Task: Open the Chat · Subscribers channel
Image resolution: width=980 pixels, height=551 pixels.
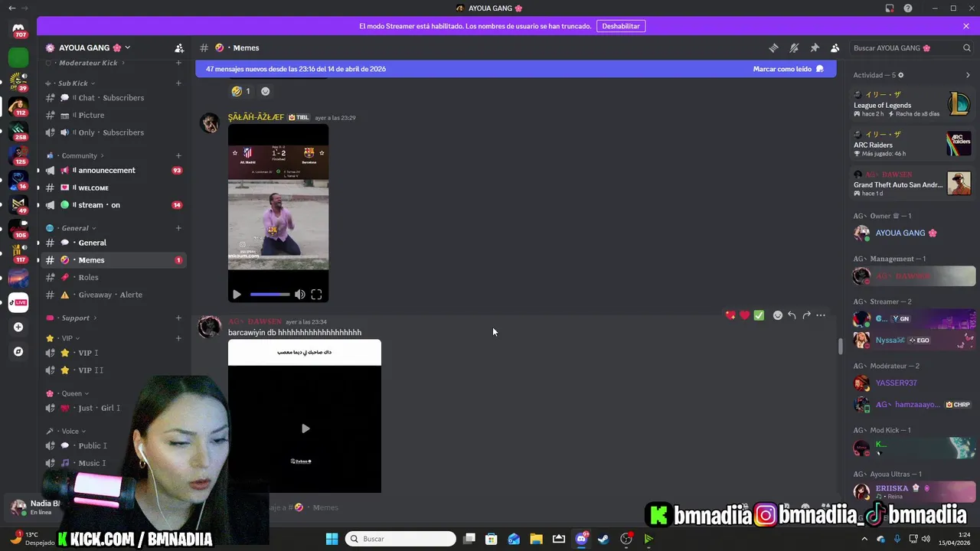Action: [x=113, y=98]
